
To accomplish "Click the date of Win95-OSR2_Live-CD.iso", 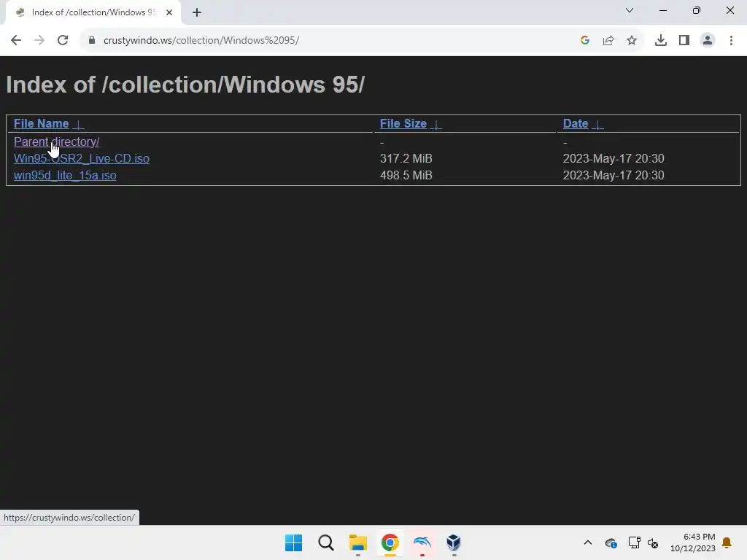I will (x=614, y=158).
